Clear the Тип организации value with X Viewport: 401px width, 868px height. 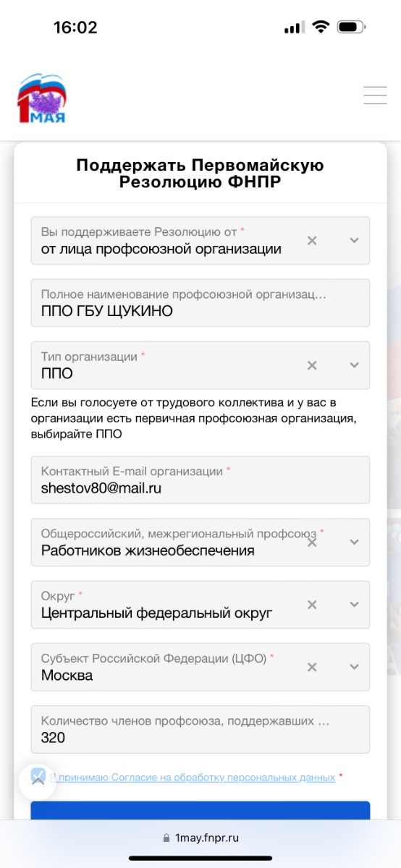pyautogui.click(x=312, y=365)
